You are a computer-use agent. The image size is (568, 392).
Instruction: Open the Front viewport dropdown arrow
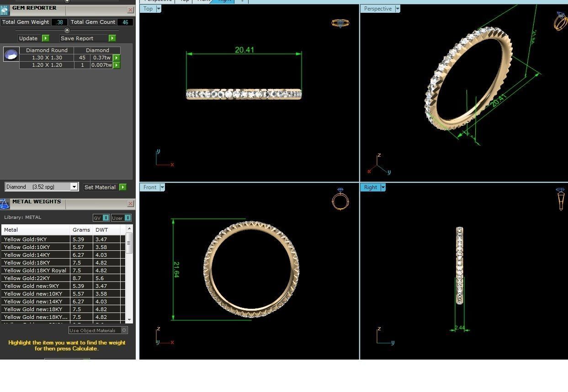[x=162, y=187]
